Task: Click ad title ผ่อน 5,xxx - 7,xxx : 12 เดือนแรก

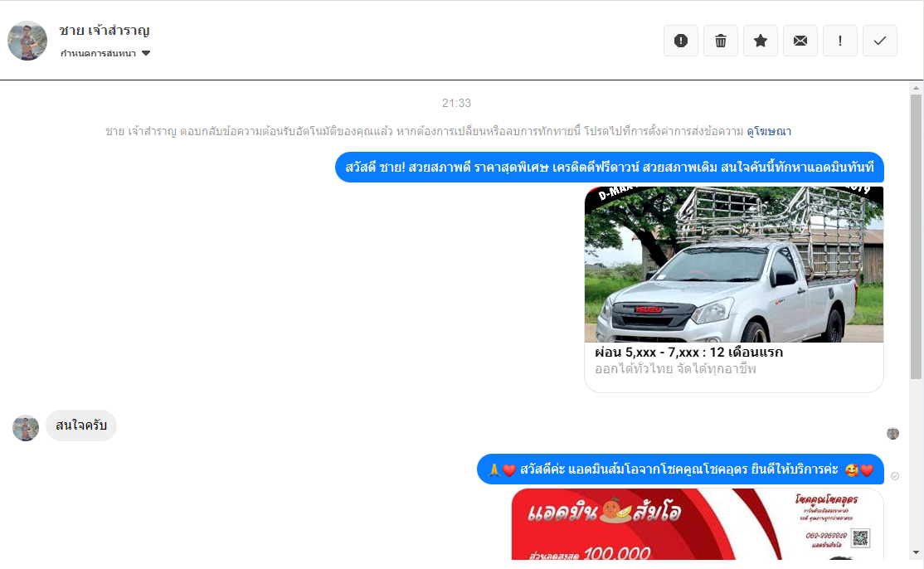Action: point(688,353)
